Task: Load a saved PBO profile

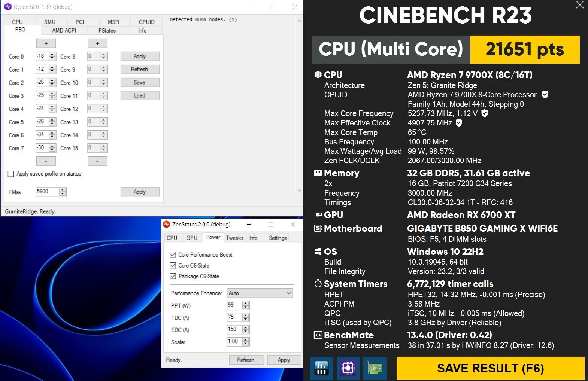Action: [140, 95]
